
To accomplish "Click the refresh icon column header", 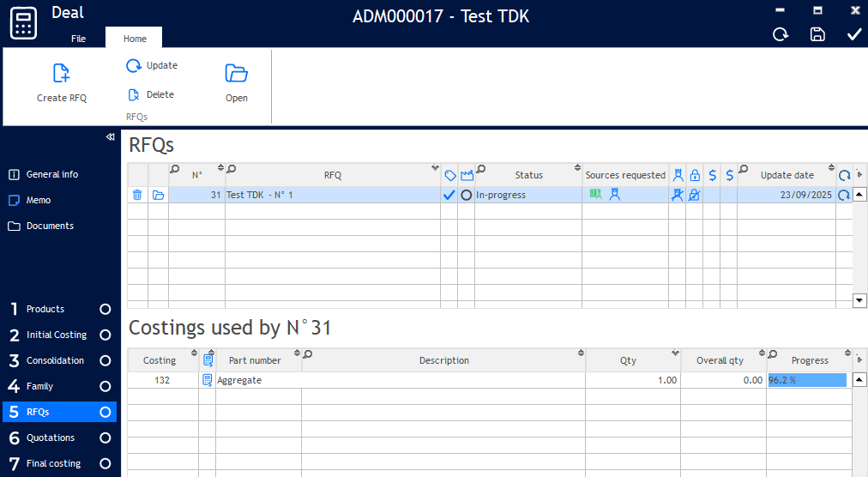I will (x=844, y=176).
